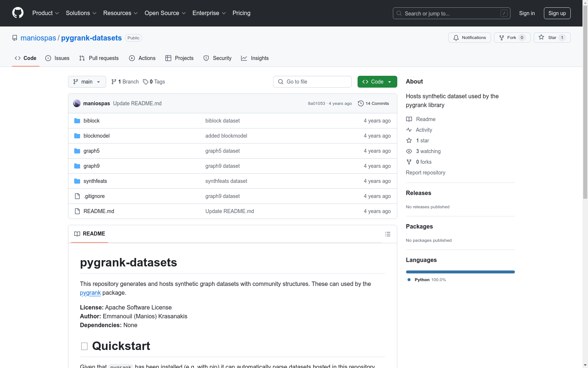This screenshot has height=368, width=588.
Task: Click the graph5 folder icon
Action: [x=77, y=151]
